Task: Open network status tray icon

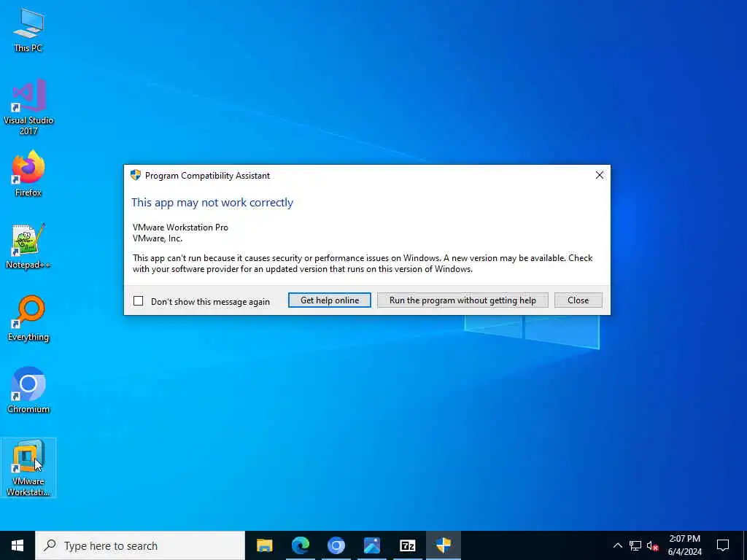Action: pos(635,545)
